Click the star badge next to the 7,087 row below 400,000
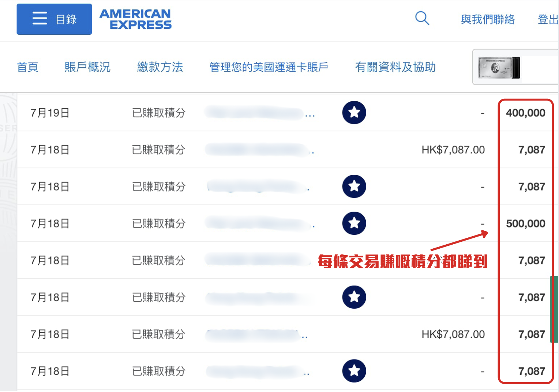 [x=353, y=186]
